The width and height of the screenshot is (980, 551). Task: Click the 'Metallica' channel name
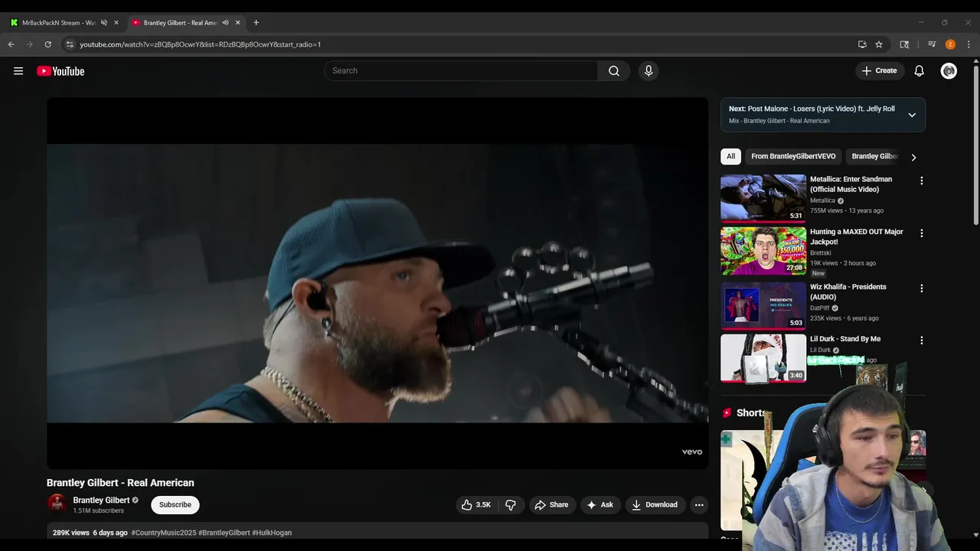point(822,201)
